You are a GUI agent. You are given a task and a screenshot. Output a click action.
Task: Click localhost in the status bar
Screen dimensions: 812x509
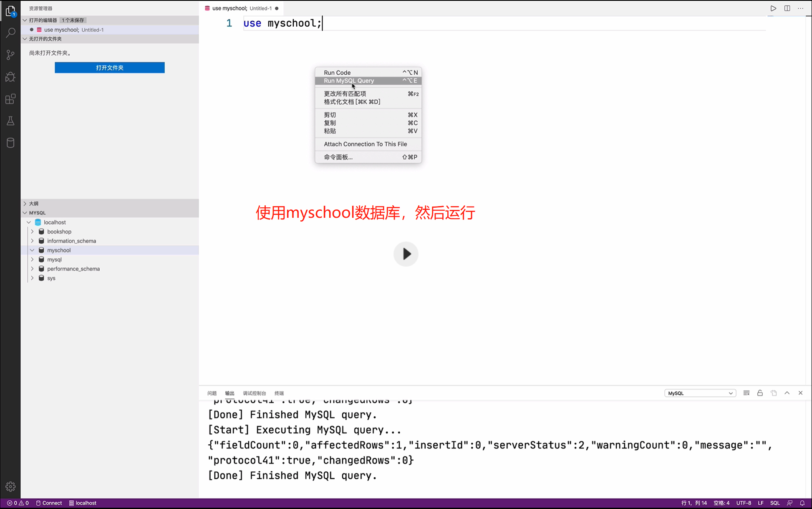(83, 503)
